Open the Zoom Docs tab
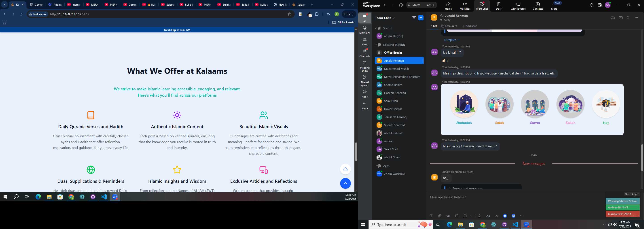Screen dimensions: 644x229 pos(498,6)
